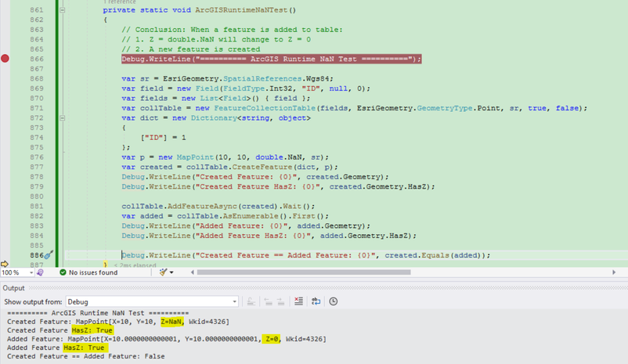Click the left arrow of horizontal scrollbar
628x364 pixels.
tap(193, 272)
